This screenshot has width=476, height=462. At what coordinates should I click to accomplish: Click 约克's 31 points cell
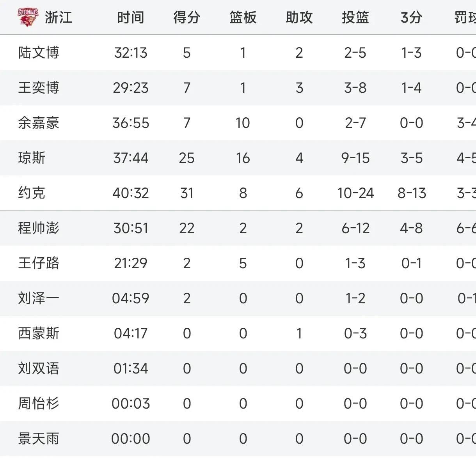(x=187, y=193)
